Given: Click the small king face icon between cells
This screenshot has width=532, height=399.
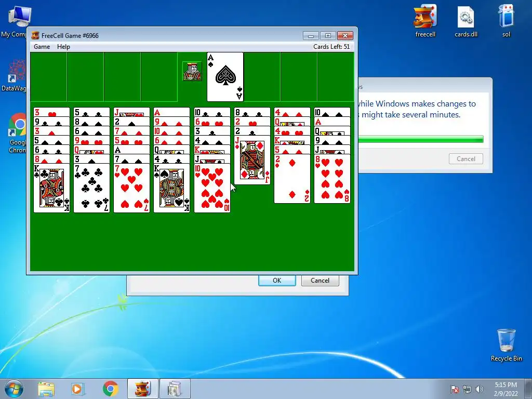Looking at the screenshot, I should 192,71.
